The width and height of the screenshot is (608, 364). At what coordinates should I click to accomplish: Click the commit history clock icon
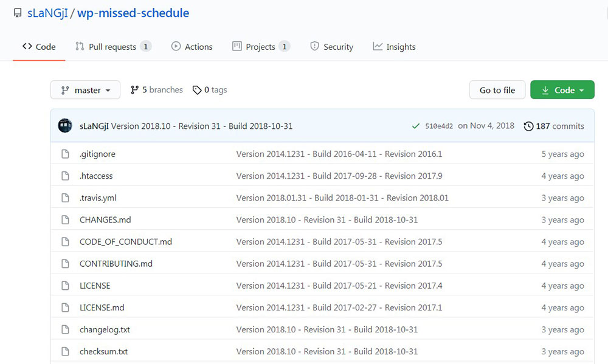click(x=528, y=126)
